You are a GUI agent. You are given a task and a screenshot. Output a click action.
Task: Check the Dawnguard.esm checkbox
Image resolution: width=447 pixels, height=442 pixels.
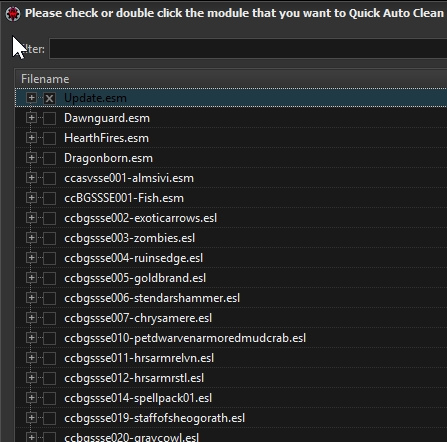49,118
